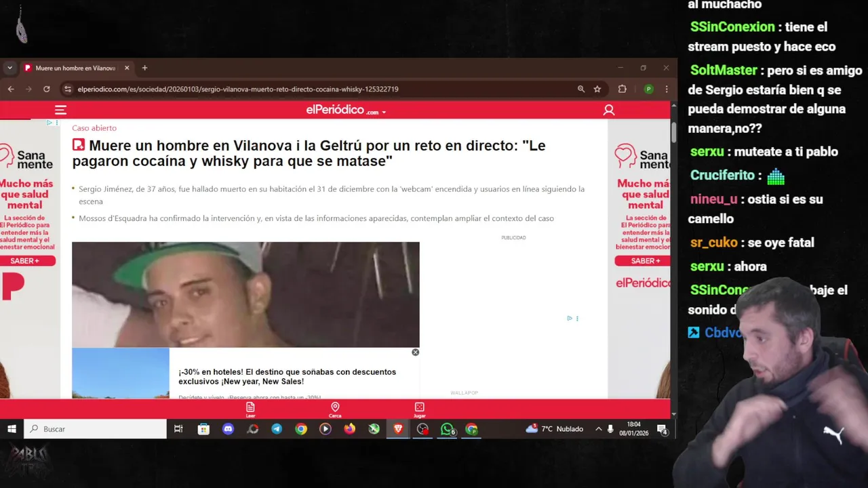Open the '-30% en hoteles' ad text
This screenshot has width=868, height=488.
(287, 376)
